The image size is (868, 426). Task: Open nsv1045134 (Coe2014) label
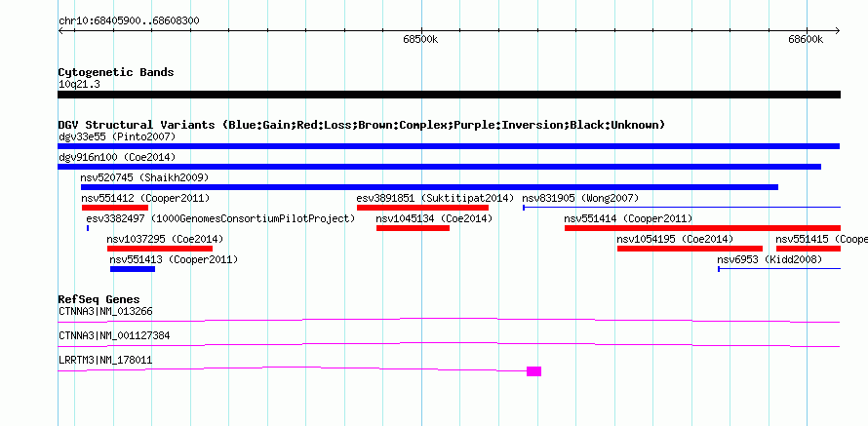click(x=434, y=218)
